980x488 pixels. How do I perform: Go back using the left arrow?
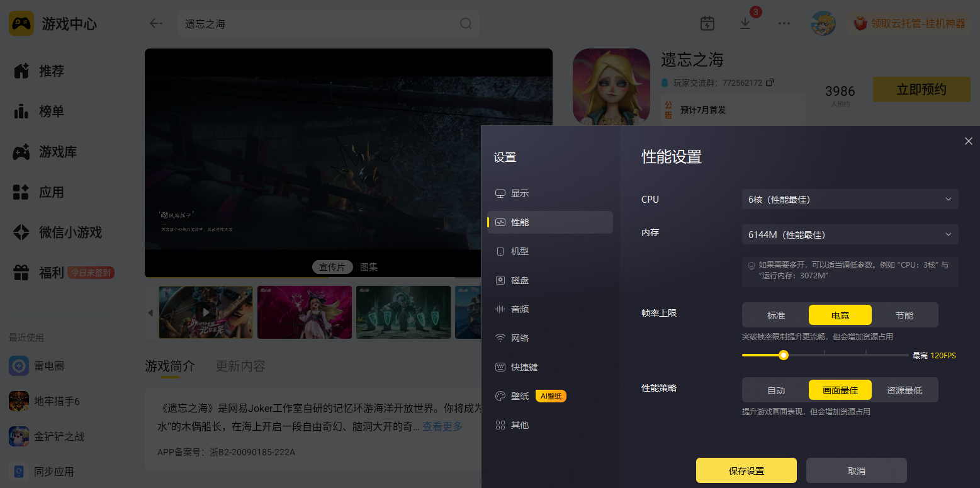tap(155, 23)
